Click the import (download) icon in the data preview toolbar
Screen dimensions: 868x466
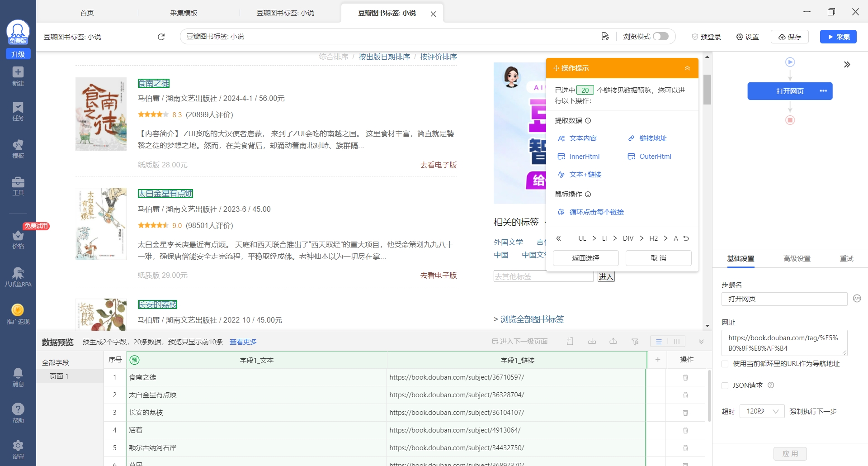pyautogui.click(x=592, y=342)
